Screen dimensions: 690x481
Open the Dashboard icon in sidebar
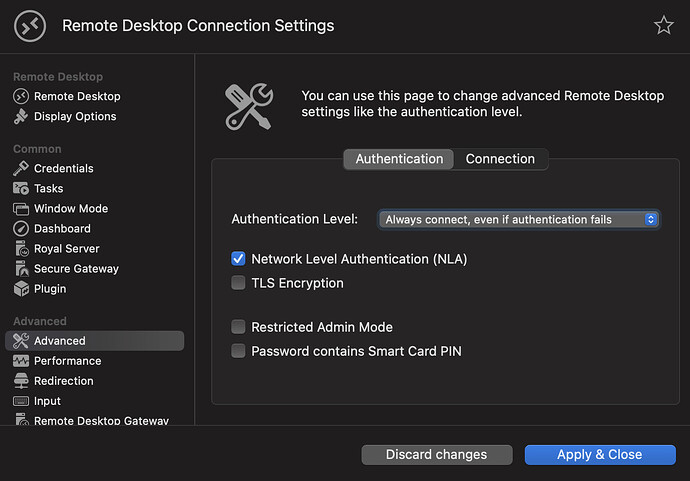(x=21, y=229)
